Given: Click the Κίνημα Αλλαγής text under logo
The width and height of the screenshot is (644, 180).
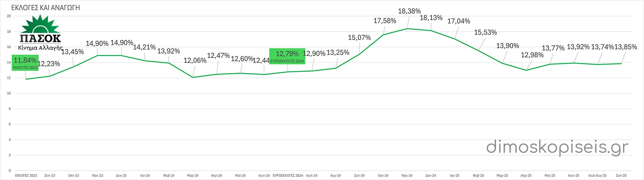Looking at the screenshot, I should point(40,48).
